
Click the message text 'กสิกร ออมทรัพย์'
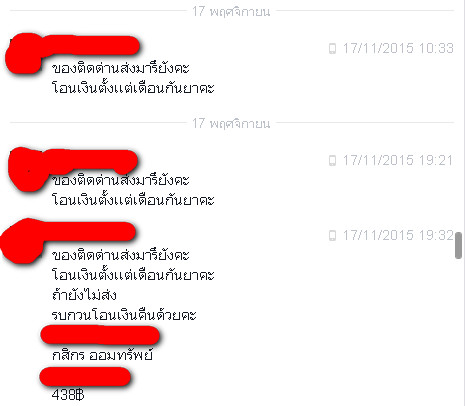pyautogui.click(x=102, y=355)
